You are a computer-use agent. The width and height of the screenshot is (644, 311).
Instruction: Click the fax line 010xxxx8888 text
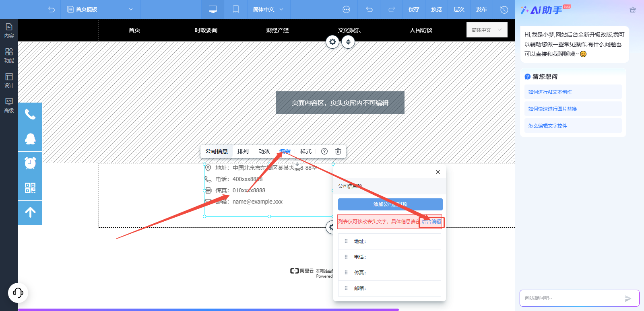click(x=249, y=190)
